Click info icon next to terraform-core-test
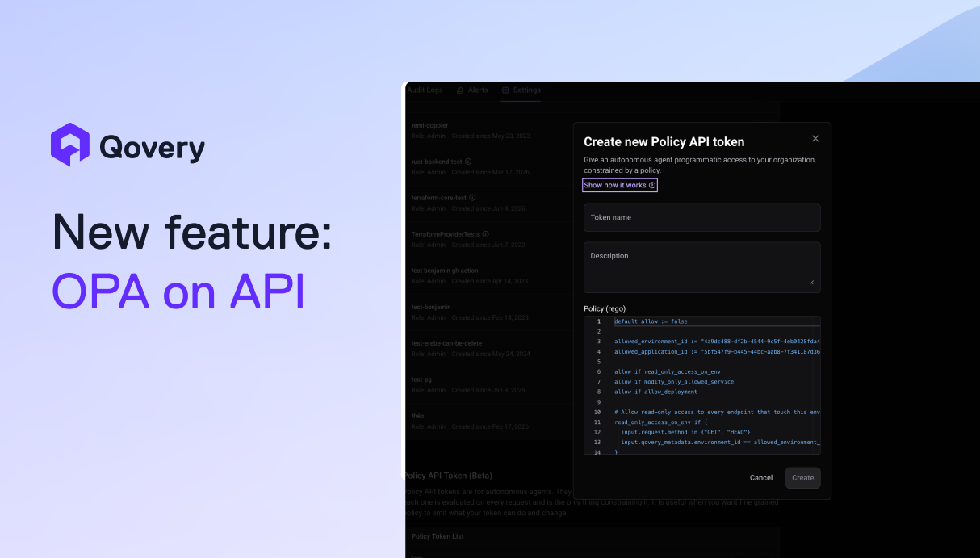 click(x=472, y=198)
